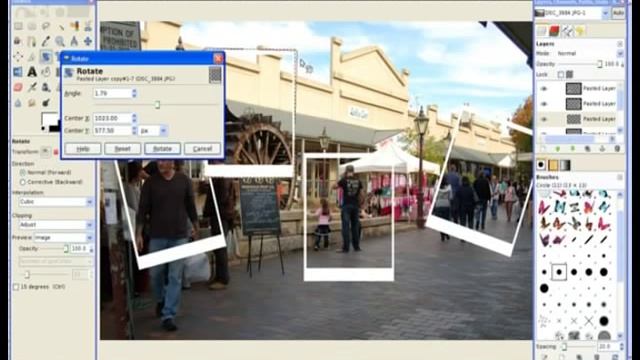Open Interpolation dropdown showing Cubic
Viewport: 640px width, 360px height.
click(56, 202)
